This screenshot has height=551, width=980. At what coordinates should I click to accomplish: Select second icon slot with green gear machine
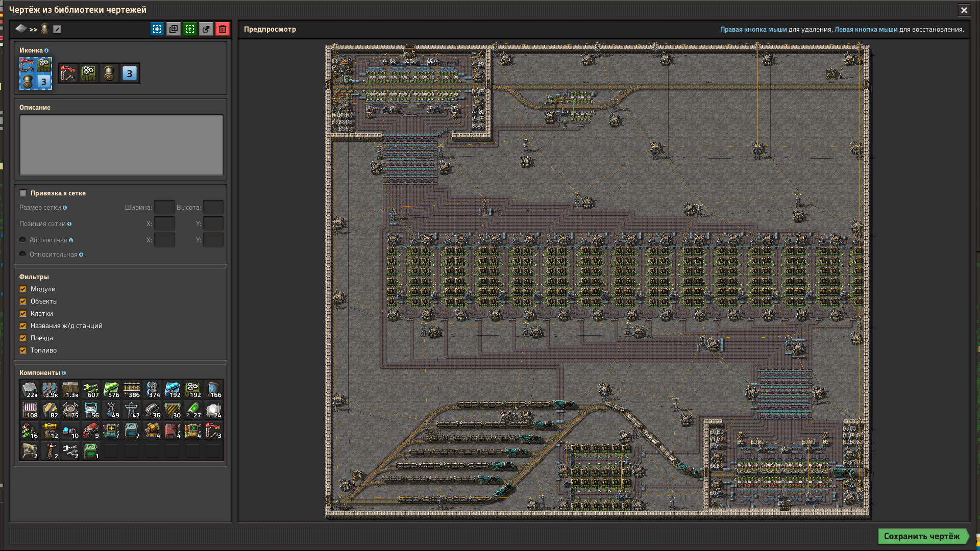pos(89,73)
